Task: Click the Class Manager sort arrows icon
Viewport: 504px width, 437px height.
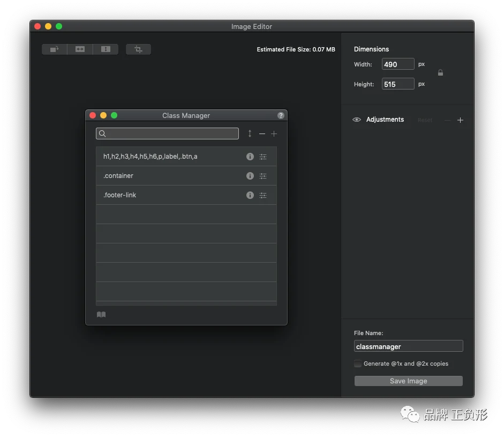Action: click(250, 134)
